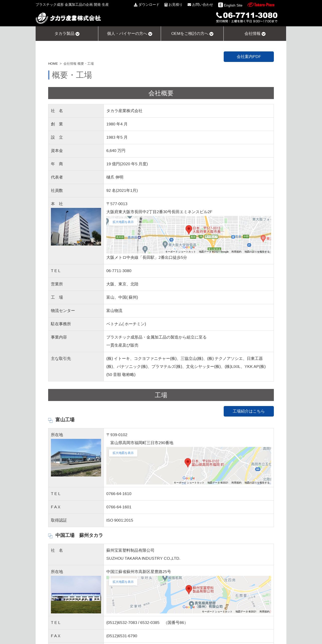Viewport: 322px width, 644px height.
Task: Click the red pin on Toyama factory map
Action: point(188,462)
